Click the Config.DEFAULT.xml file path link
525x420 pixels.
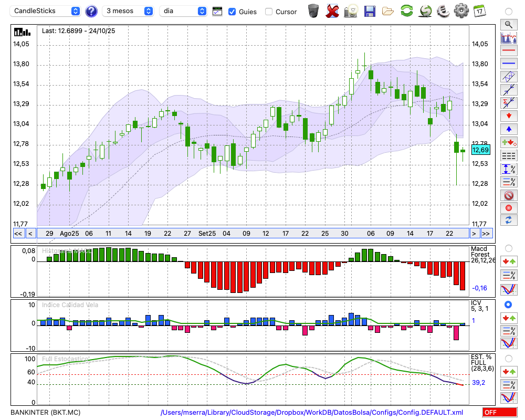click(312, 413)
